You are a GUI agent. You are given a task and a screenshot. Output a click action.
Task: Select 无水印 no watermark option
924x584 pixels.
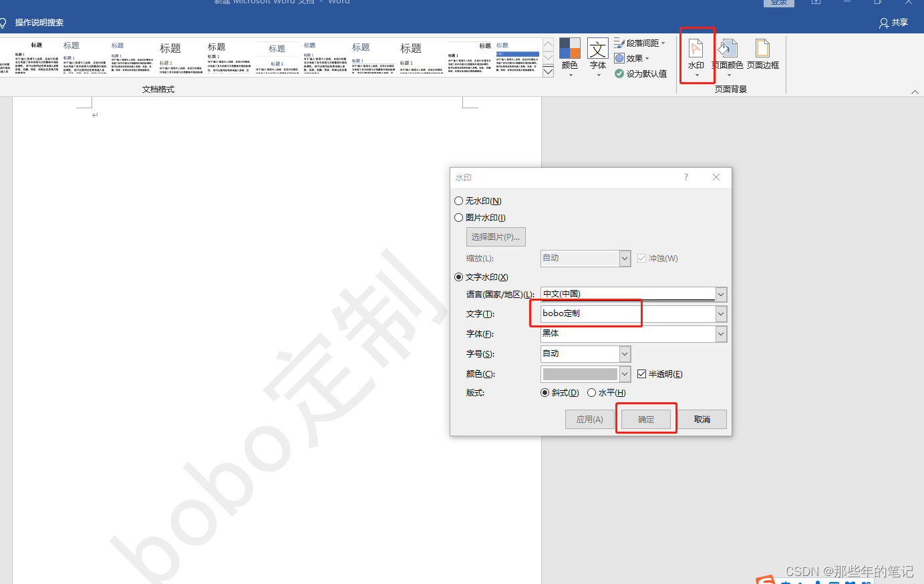(478, 201)
